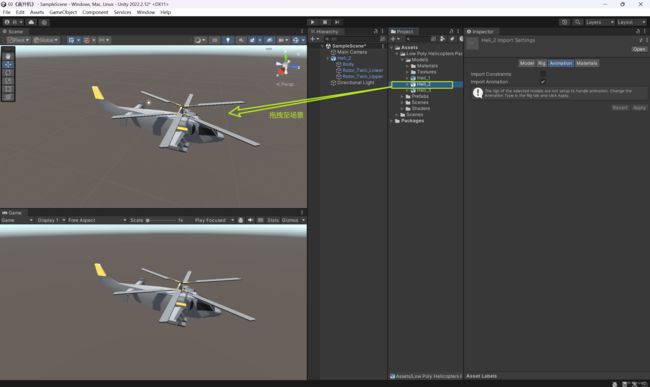
Task: Click the Stats button in Game view
Action: click(273, 220)
